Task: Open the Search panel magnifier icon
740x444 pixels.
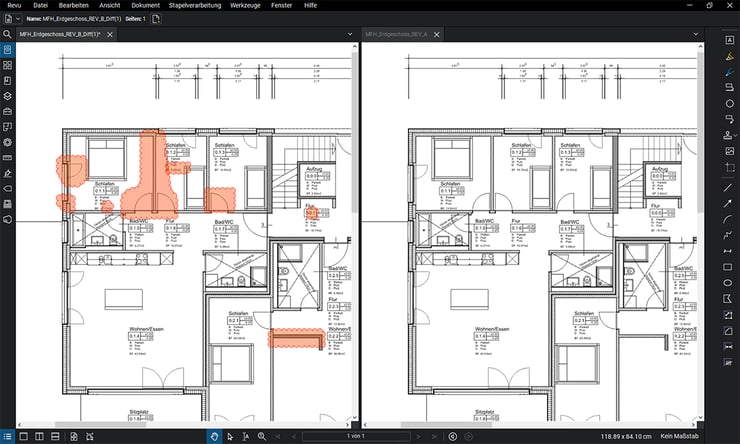Action: click(7, 34)
